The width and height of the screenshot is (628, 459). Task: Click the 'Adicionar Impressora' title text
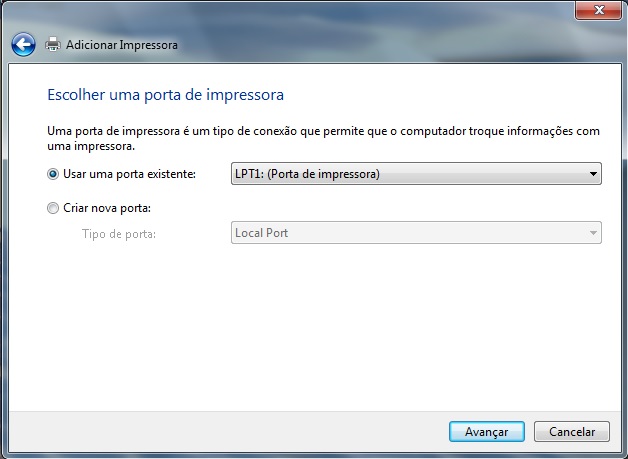coord(121,45)
